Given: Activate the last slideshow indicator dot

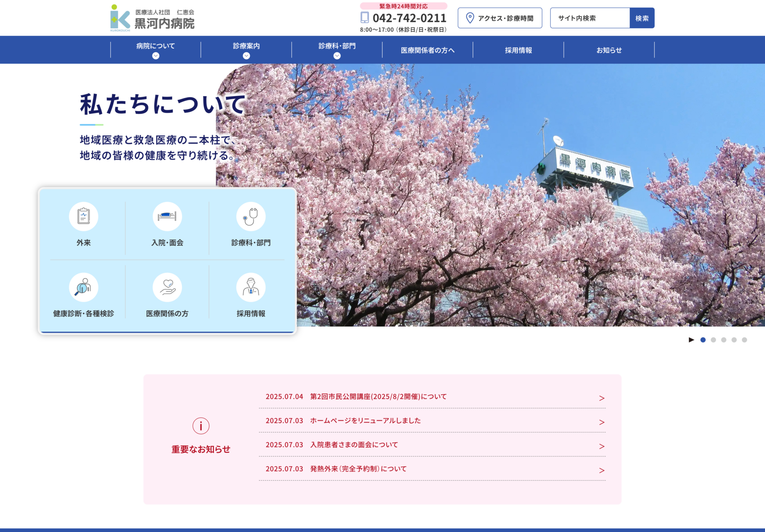Looking at the screenshot, I should click(744, 340).
